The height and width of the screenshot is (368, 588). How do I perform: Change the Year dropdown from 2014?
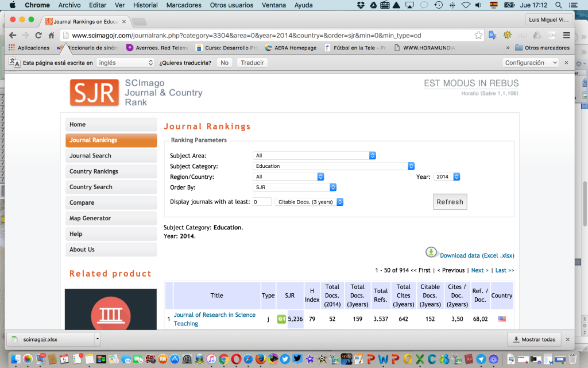point(447,177)
